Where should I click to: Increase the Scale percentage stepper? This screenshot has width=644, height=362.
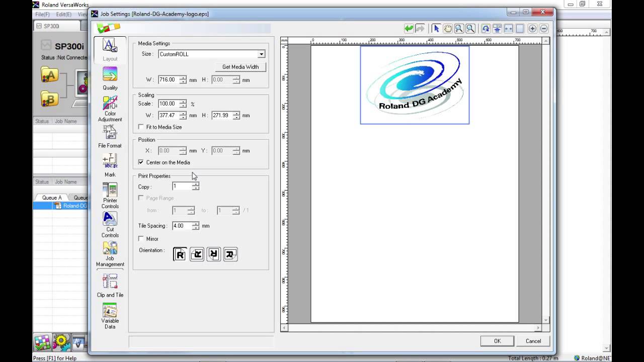[x=183, y=102]
